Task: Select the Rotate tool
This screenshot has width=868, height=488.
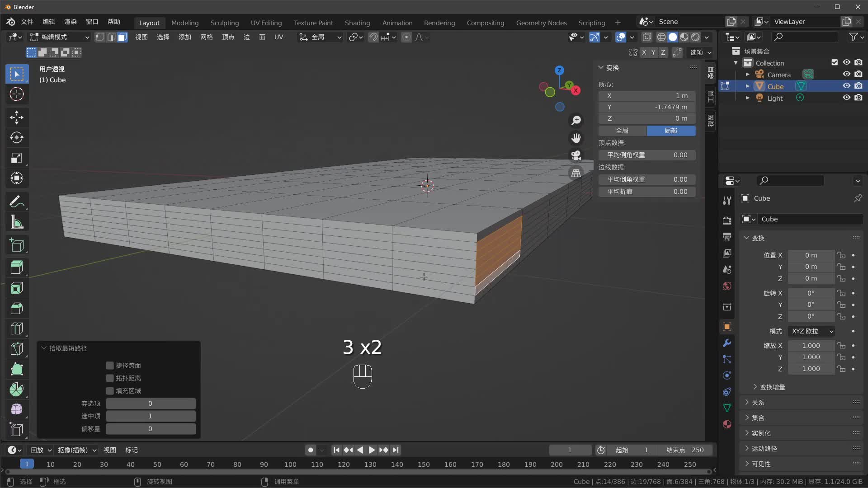Action: [17, 137]
